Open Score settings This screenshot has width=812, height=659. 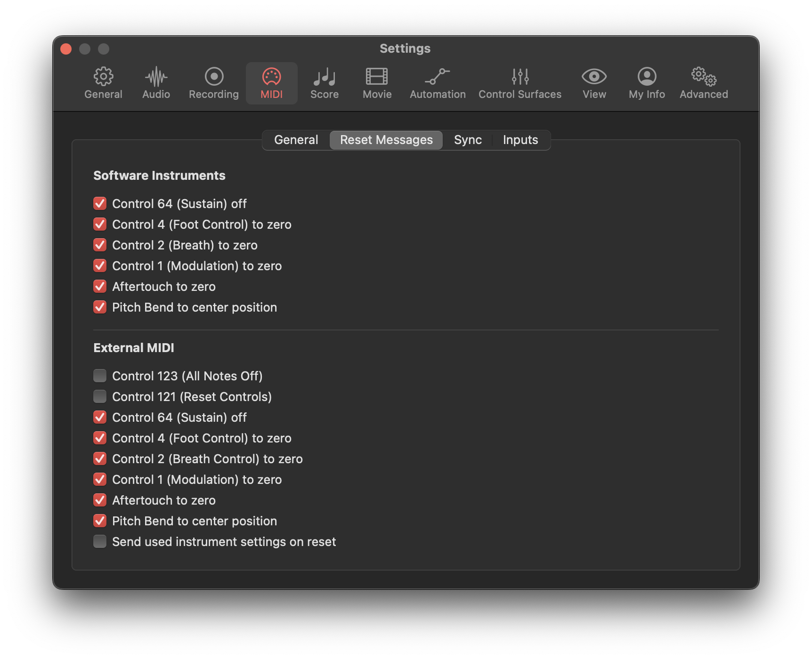click(324, 82)
